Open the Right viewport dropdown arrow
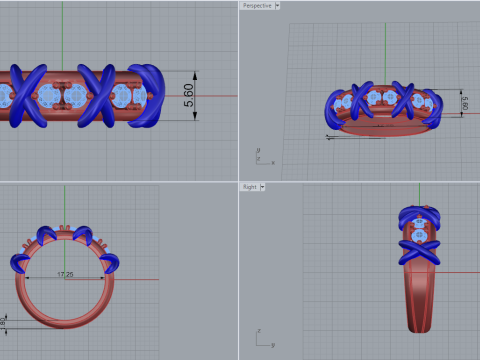 tap(262, 187)
